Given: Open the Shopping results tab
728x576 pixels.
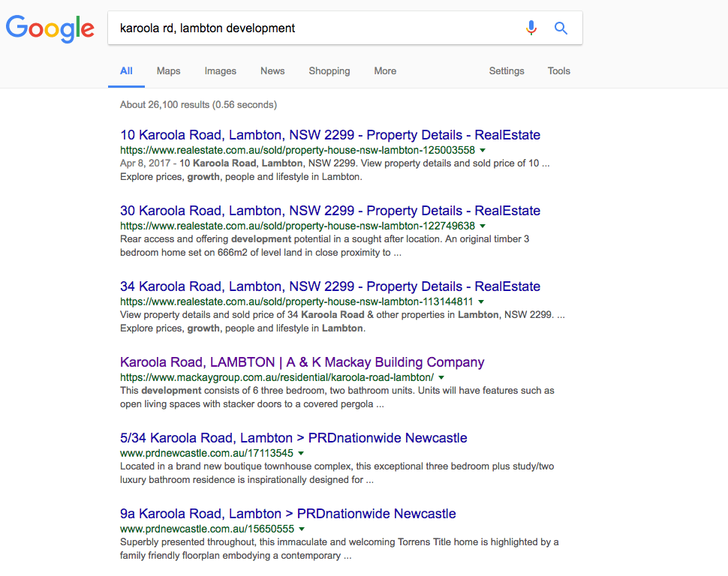Looking at the screenshot, I should click(x=329, y=71).
